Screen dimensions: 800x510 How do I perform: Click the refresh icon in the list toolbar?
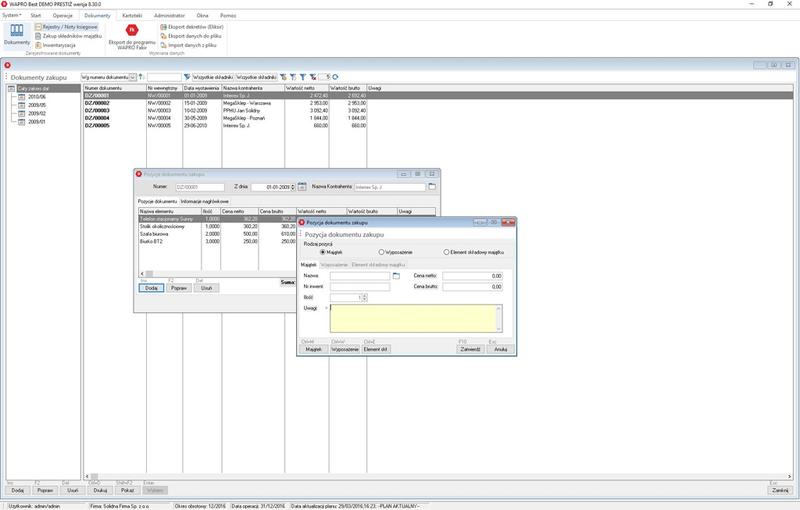(x=335, y=77)
